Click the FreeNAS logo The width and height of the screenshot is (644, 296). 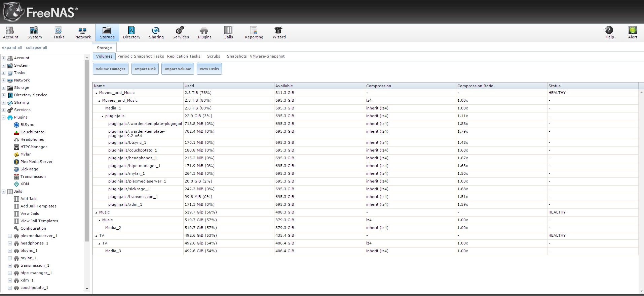pos(40,12)
